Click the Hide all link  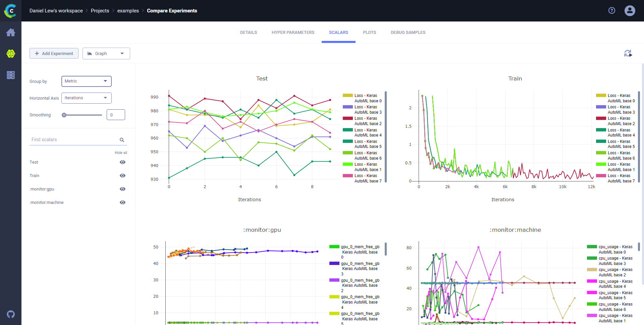[121, 153]
